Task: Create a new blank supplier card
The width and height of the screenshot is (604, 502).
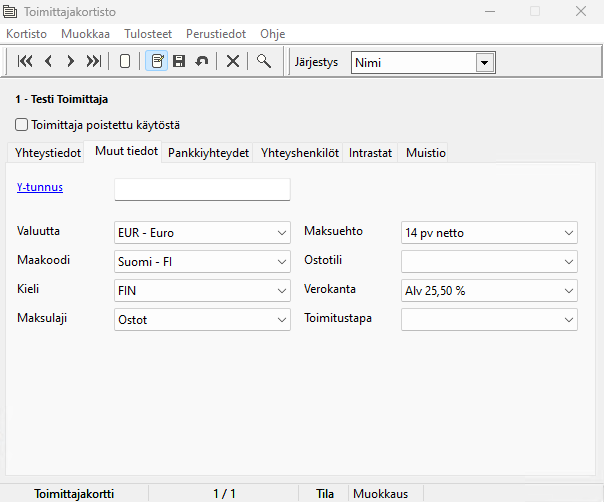Action: coord(125,61)
